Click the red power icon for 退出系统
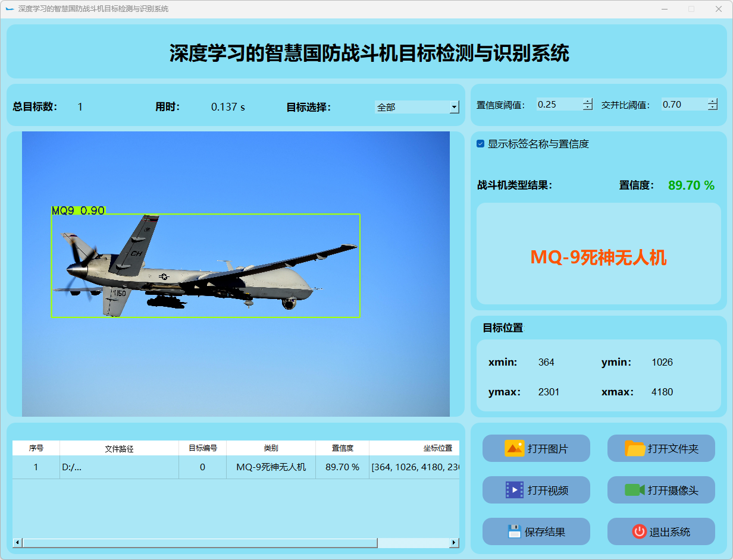The height and width of the screenshot is (560, 733). [639, 531]
